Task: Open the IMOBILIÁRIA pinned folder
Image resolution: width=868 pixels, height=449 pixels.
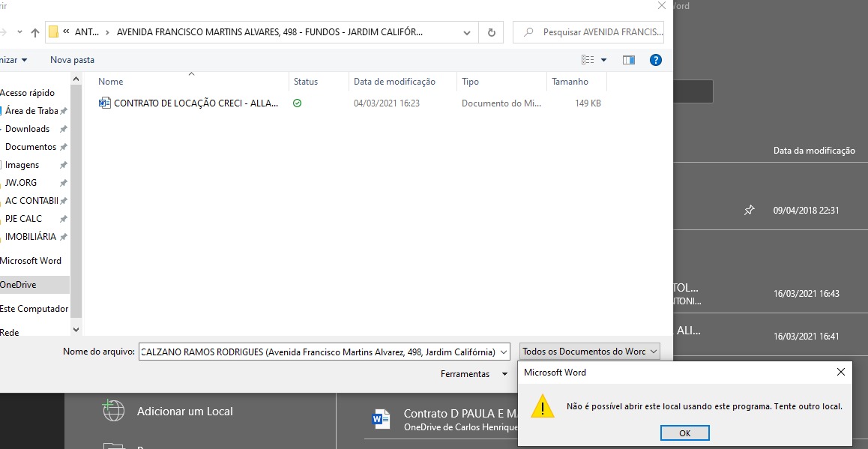Action: coord(31,236)
